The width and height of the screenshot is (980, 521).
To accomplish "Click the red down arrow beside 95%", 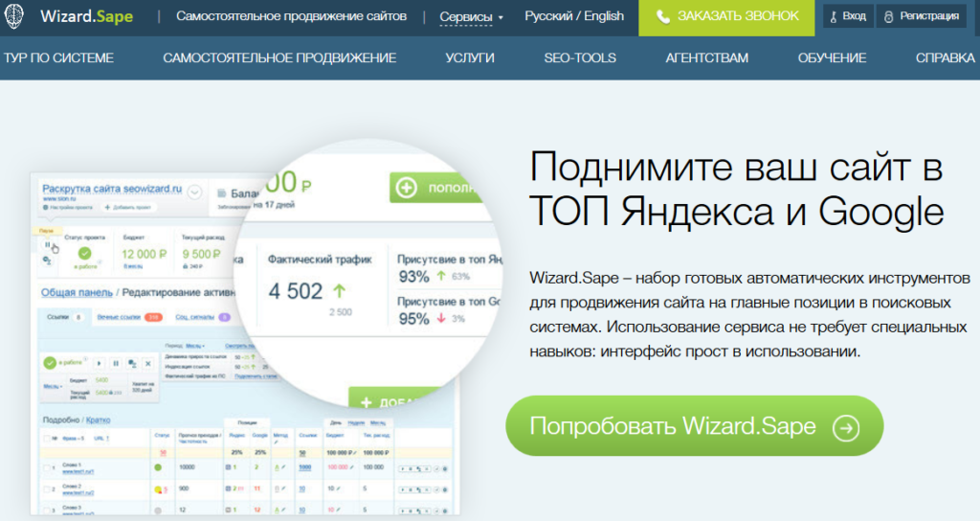I will pyautogui.click(x=441, y=318).
